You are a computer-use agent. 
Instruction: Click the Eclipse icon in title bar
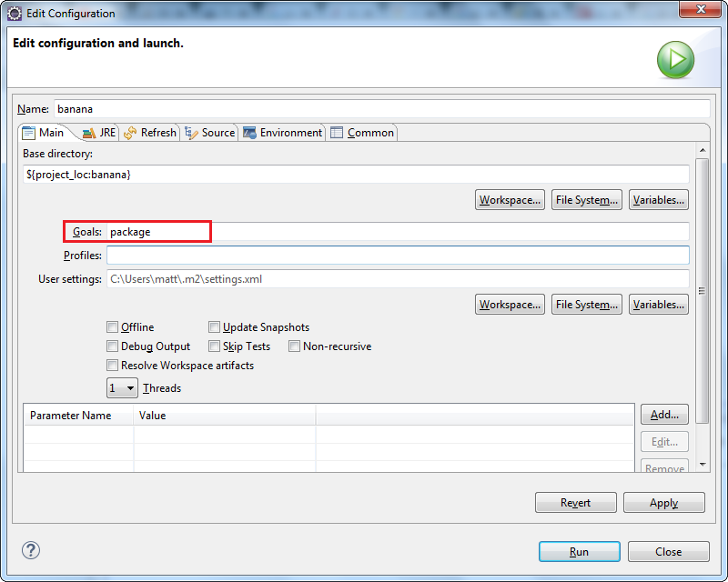click(x=15, y=14)
